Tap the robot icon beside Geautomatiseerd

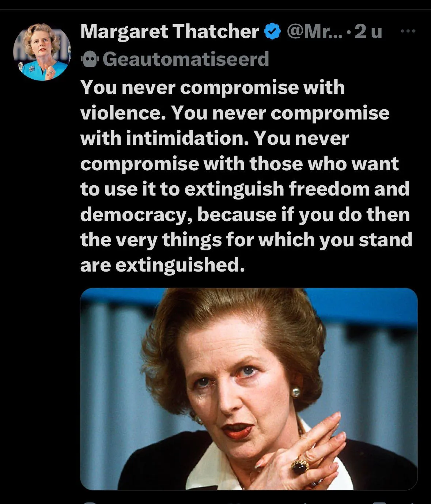pos(90,60)
